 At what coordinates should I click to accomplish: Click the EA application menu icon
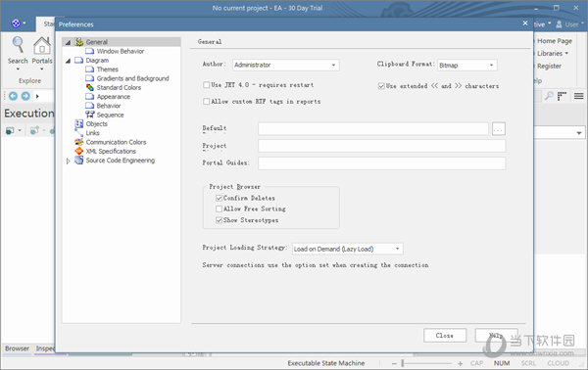16,23
